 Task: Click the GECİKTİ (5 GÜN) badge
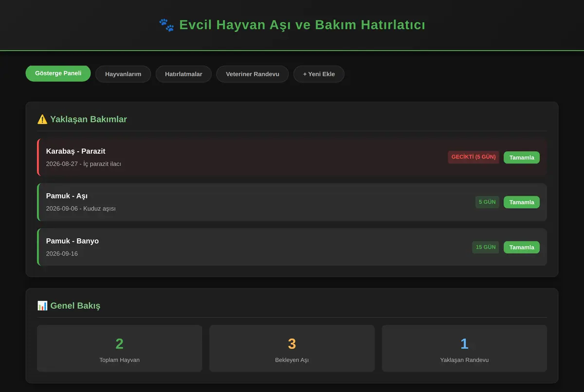pyautogui.click(x=474, y=157)
